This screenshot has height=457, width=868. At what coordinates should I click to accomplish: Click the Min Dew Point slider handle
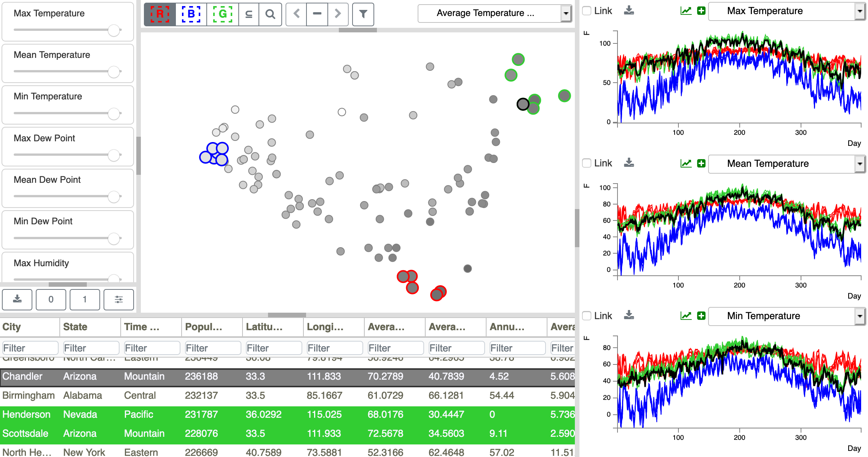[114, 238]
